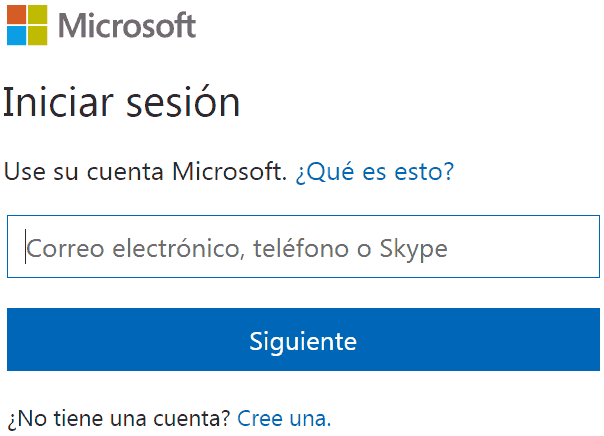604x436 pixels.
Task: Click empty right side of the sign-in field
Action: tap(524, 247)
